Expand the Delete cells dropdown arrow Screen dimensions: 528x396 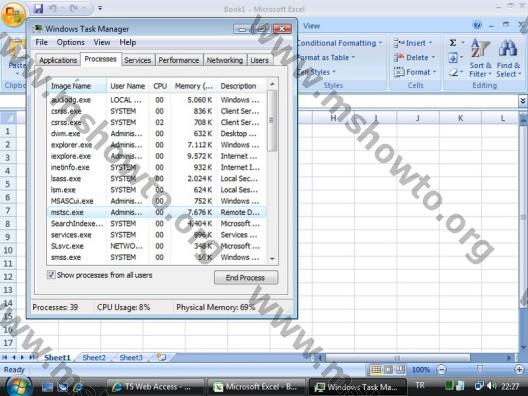(433, 57)
